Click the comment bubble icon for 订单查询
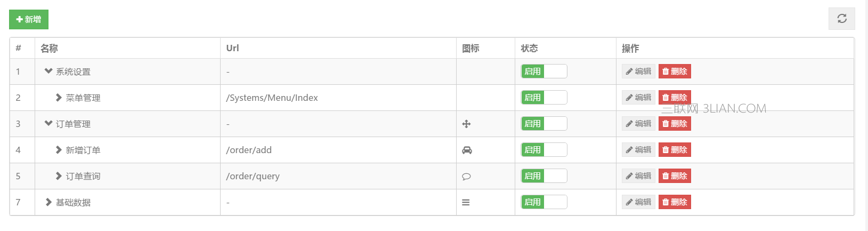Screen dimensions: 868x231 click(466, 177)
